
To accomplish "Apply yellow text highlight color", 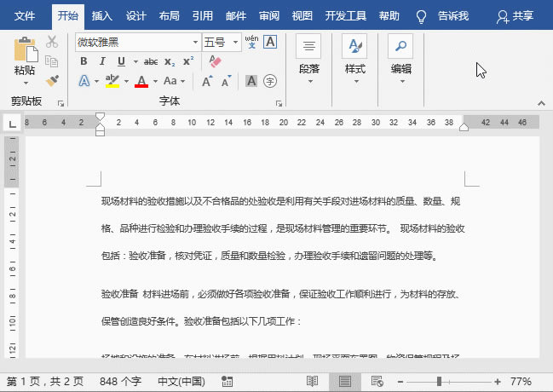I will click(112, 81).
